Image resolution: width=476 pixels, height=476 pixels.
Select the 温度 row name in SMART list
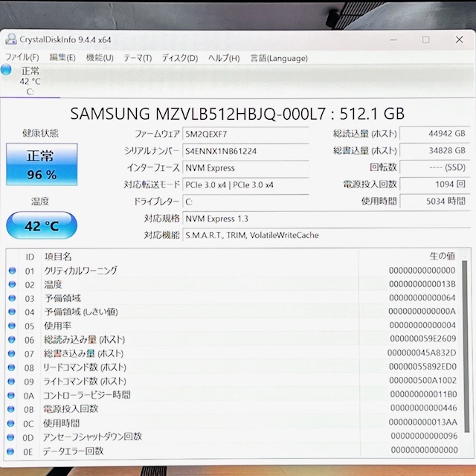[x=53, y=284]
